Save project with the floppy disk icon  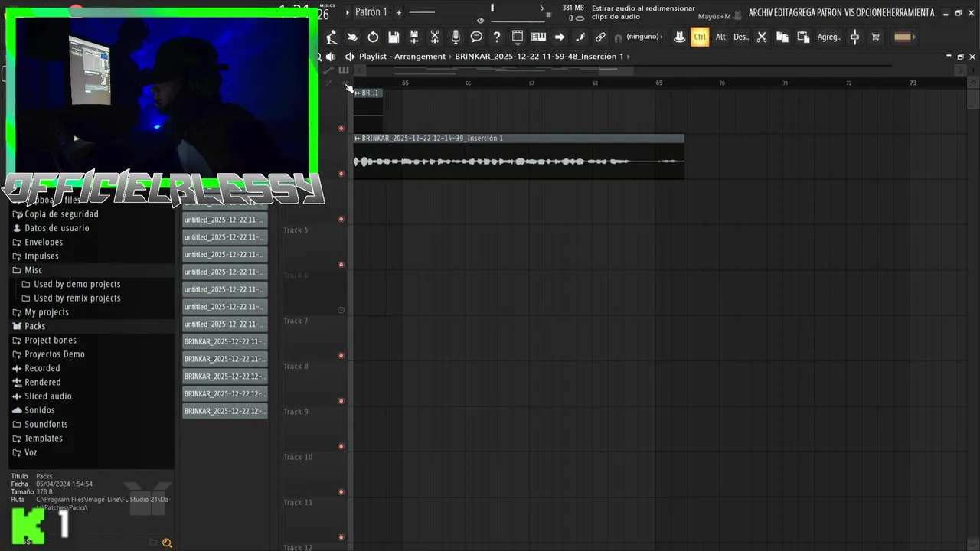(394, 37)
